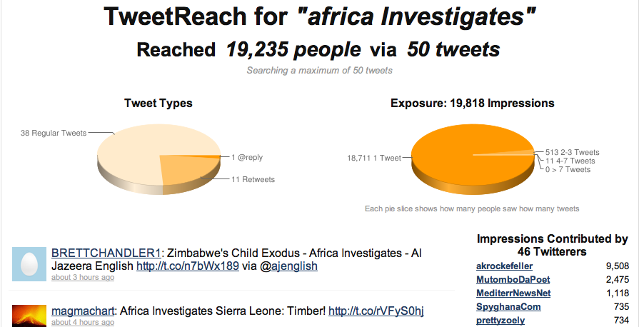Open the t.co/rVFyS0hj link
644x327 pixels.
376,311
